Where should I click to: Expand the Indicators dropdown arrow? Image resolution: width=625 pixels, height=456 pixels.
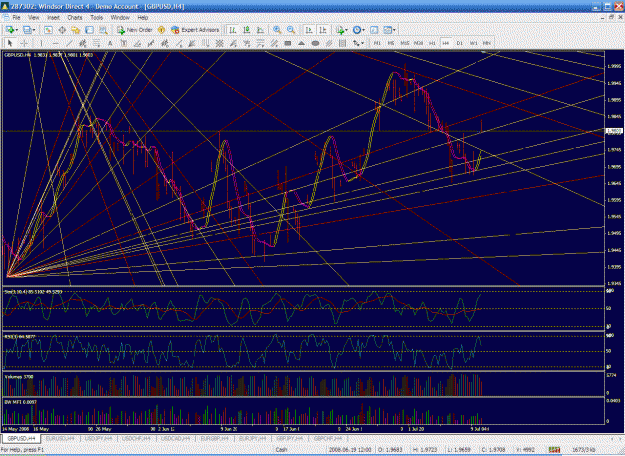click(x=346, y=30)
